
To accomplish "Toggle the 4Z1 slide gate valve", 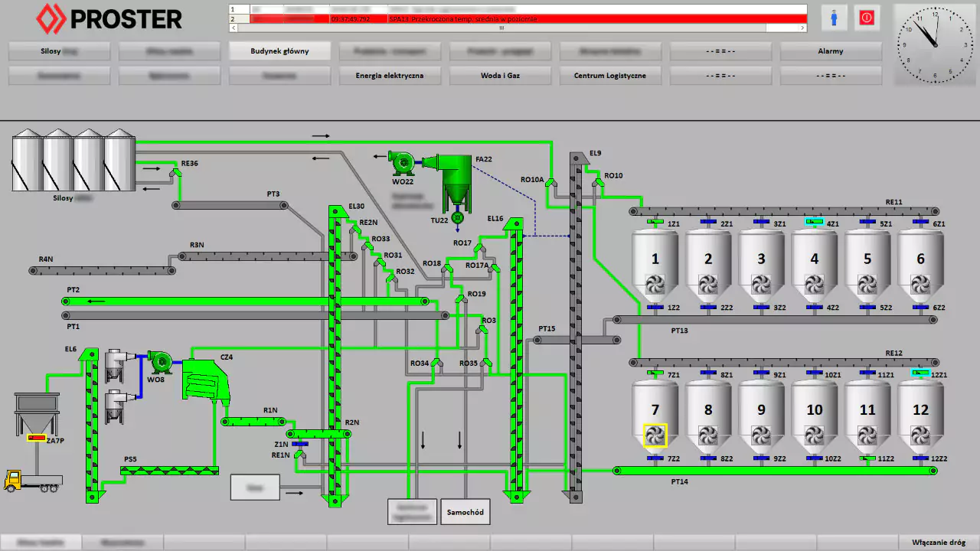I will (814, 222).
